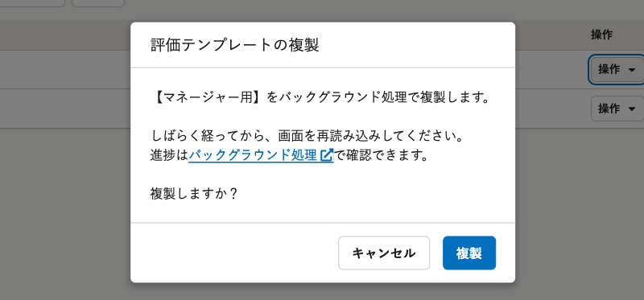Dismiss dialog by clicking dimmed backdrop below it
This screenshot has width=644, height=300.
tap(323, 291)
